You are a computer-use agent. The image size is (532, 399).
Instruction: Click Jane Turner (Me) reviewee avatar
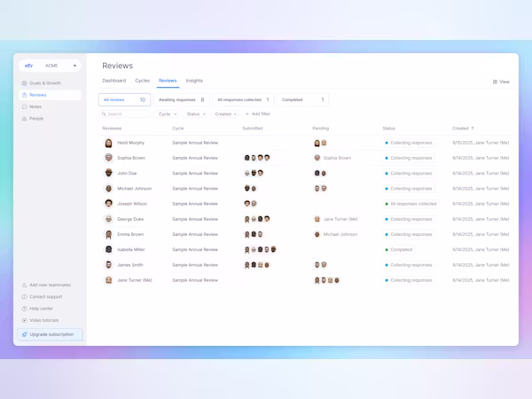pyautogui.click(x=108, y=280)
